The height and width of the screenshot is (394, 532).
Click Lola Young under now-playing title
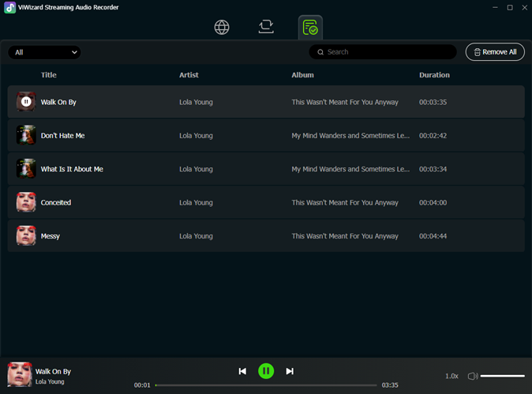pos(50,382)
